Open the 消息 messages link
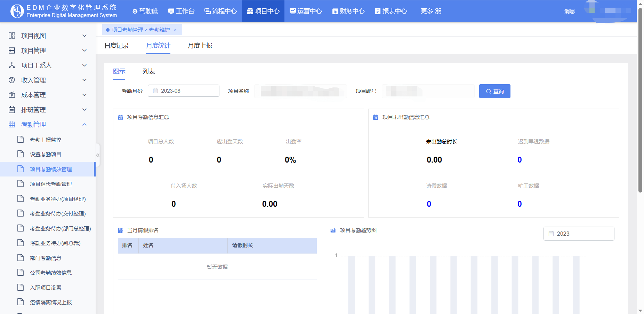The height and width of the screenshot is (314, 644). [x=570, y=11]
